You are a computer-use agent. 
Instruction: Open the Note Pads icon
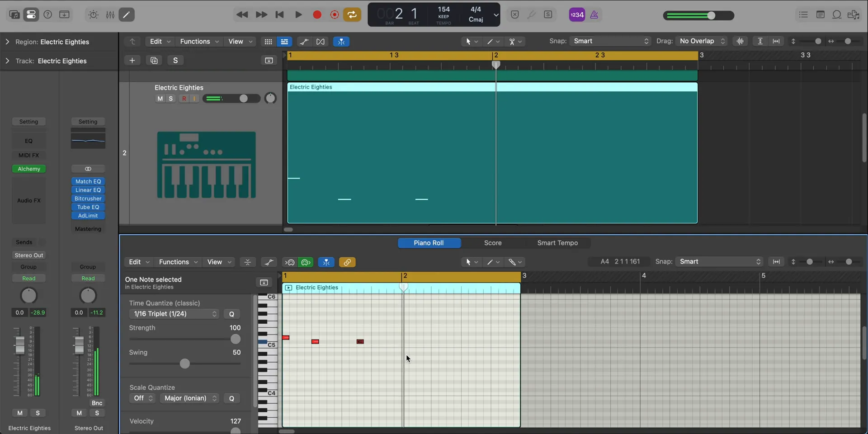(x=820, y=14)
